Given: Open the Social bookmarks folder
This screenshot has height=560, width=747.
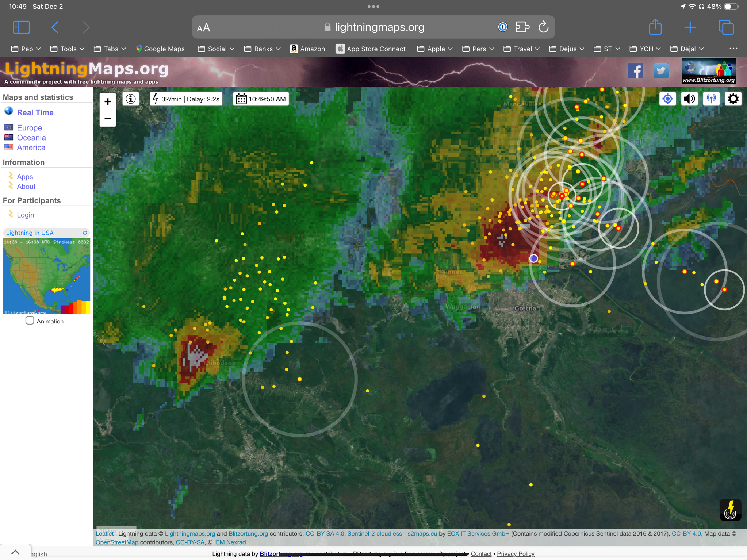Looking at the screenshot, I should pos(216,49).
